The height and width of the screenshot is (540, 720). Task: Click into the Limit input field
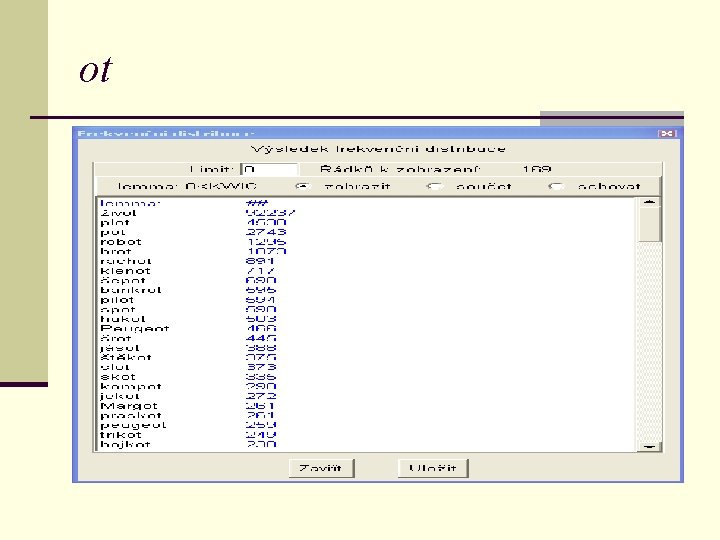pos(270,169)
